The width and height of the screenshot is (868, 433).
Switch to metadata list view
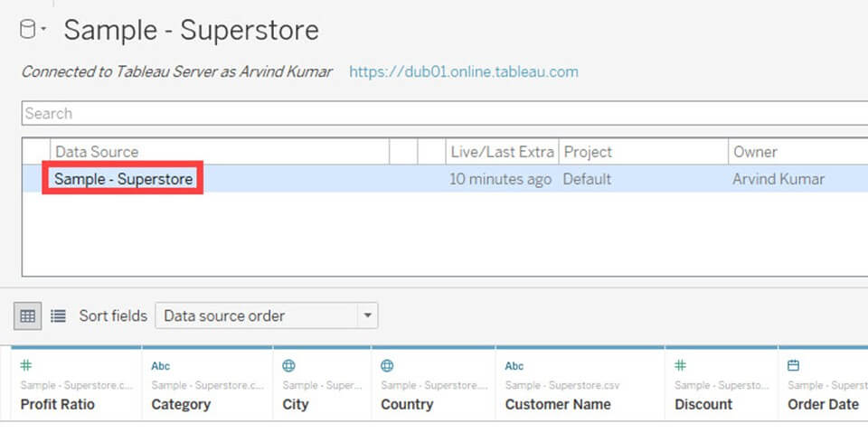(58, 315)
